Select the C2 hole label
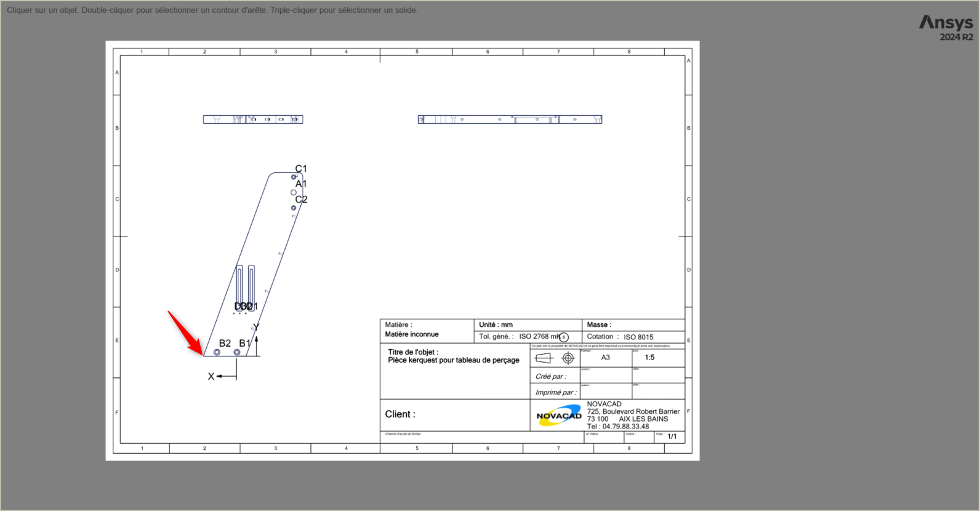The width and height of the screenshot is (980, 511). point(301,199)
